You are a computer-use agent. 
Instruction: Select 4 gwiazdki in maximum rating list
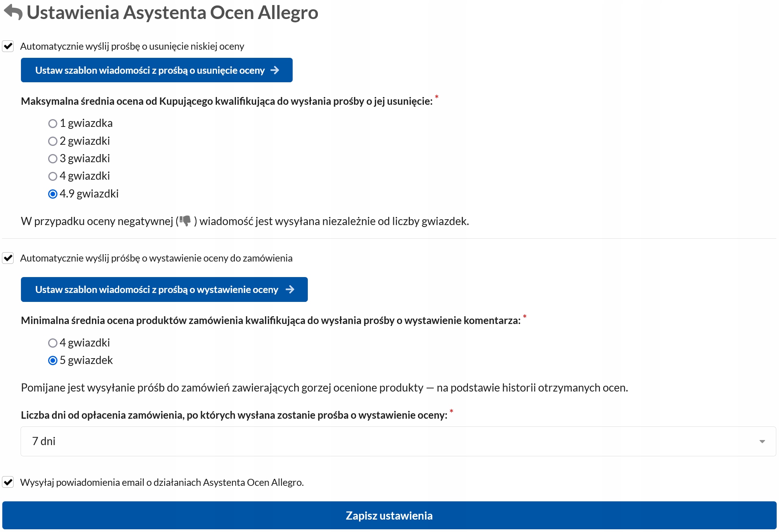[53, 176]
